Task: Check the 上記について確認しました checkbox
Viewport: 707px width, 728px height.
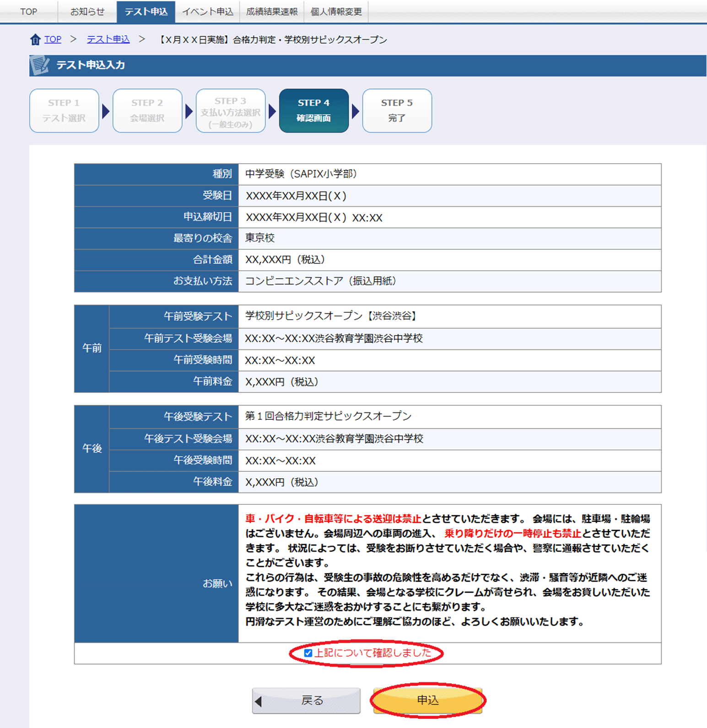Action: (308, 653)
